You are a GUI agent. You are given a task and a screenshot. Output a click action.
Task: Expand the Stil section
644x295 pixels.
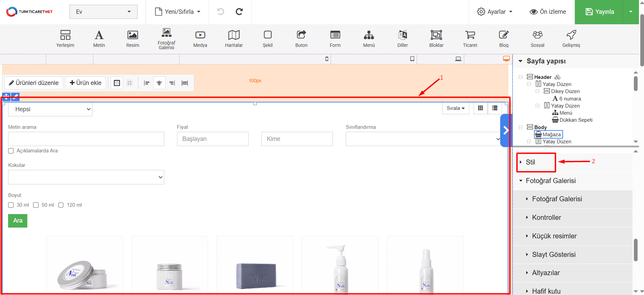pyautogui.click(x=530, y=162)
